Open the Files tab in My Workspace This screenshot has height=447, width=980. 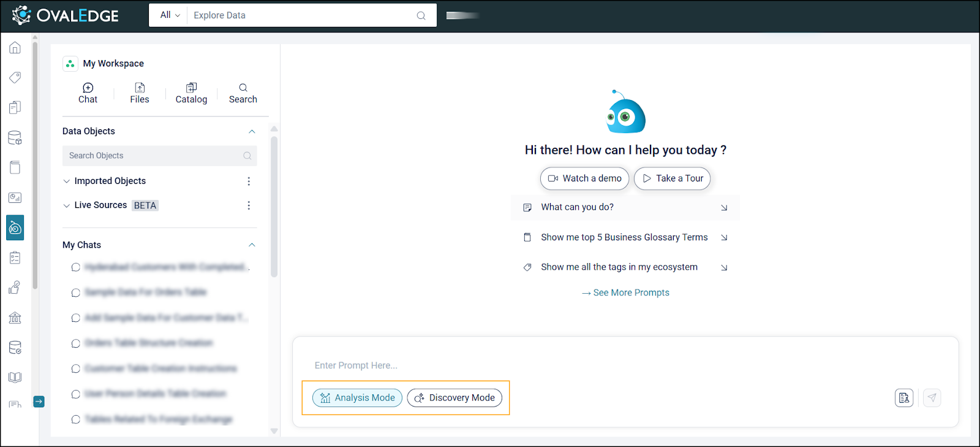click(x=140, y=93)
